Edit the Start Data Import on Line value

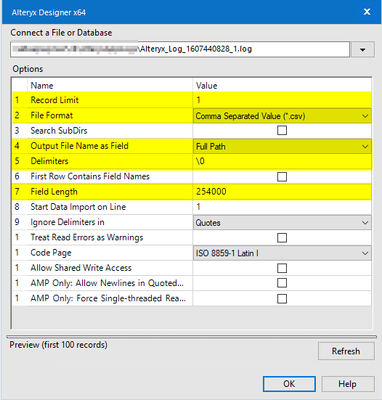click(x=282, y=207)
